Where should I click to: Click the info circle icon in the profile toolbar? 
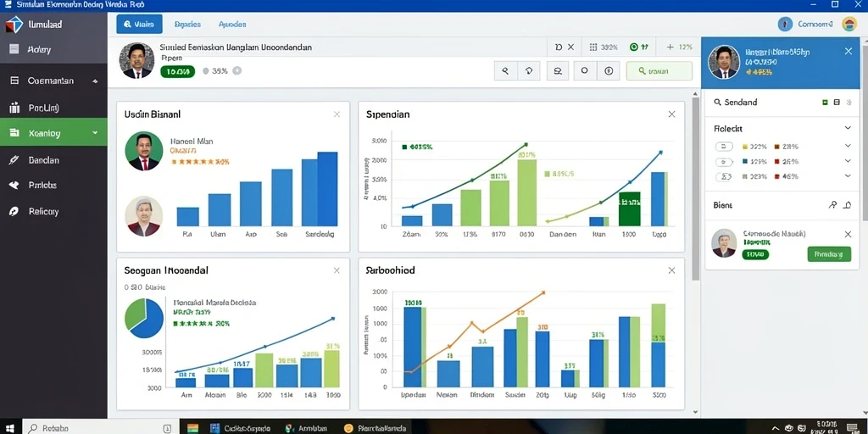point(609,71)
